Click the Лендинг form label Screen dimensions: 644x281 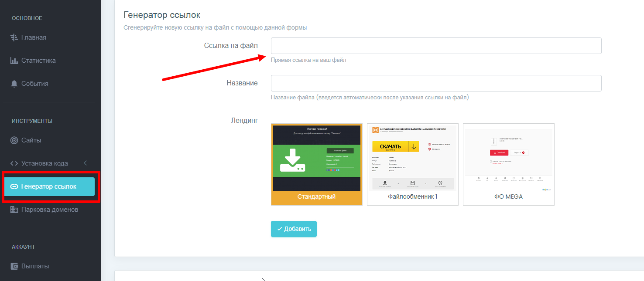[244, 120]
